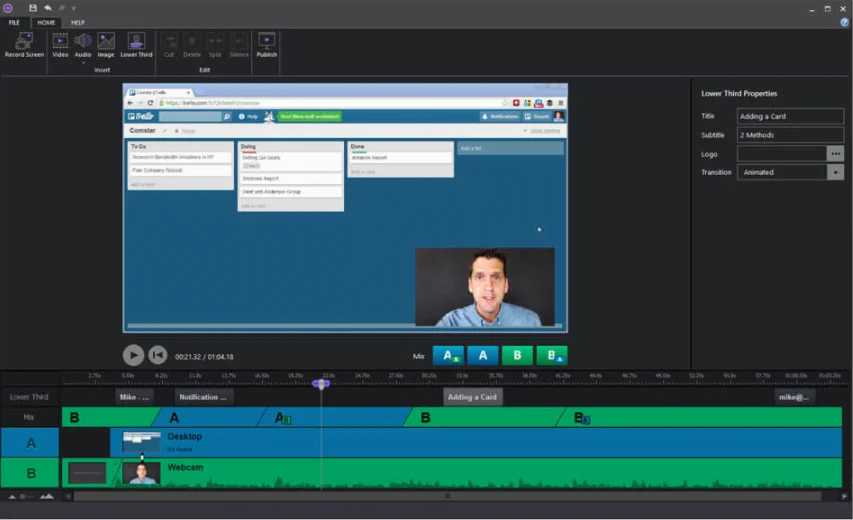The image size is (853, 520).
Task: Click the Logo browse ellipsis button
Action: pyautogui.click(x=835, y=153)
